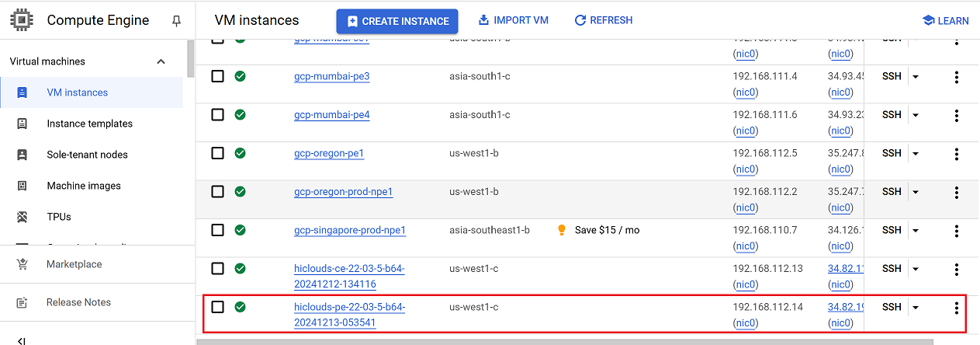
Task: Click the LEARN graduation cap button
Action: [x=945, y=21]
